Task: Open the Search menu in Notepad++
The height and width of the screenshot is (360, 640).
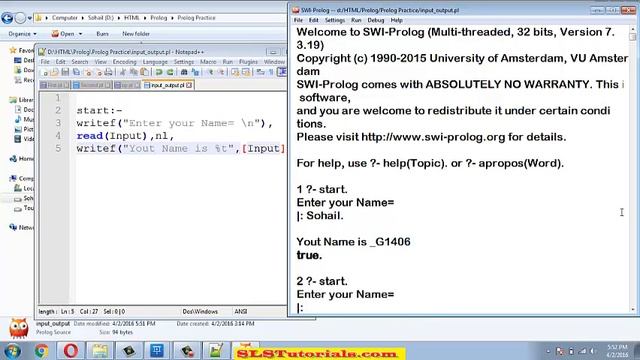Action: point(80,62)
